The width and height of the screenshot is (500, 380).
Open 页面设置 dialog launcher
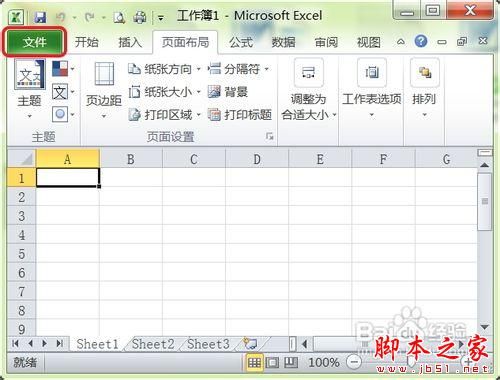click(269, 137)
